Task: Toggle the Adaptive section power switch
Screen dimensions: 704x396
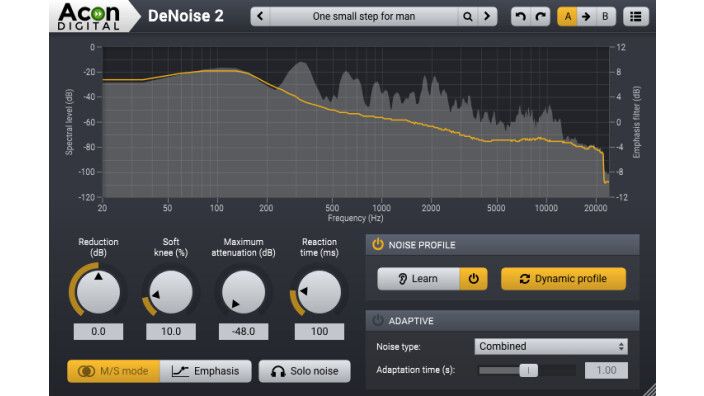Action: 378,321
